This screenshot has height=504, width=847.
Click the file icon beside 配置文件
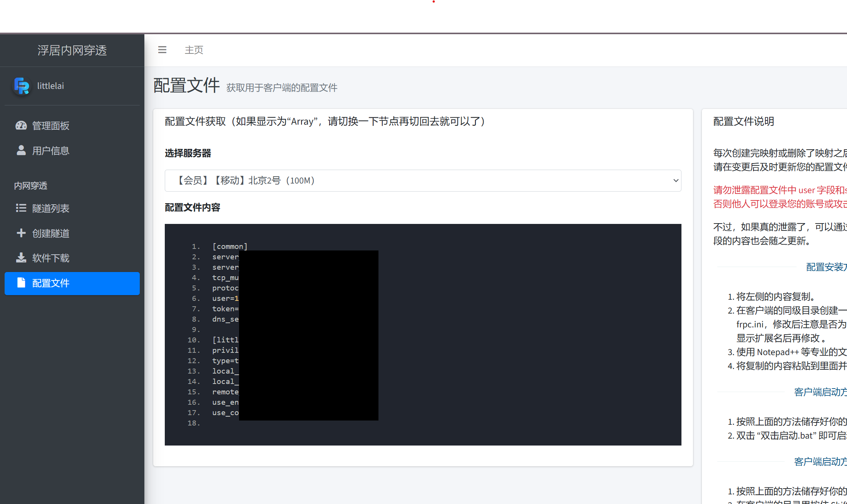pyautogui.click(x=21, y=283)
